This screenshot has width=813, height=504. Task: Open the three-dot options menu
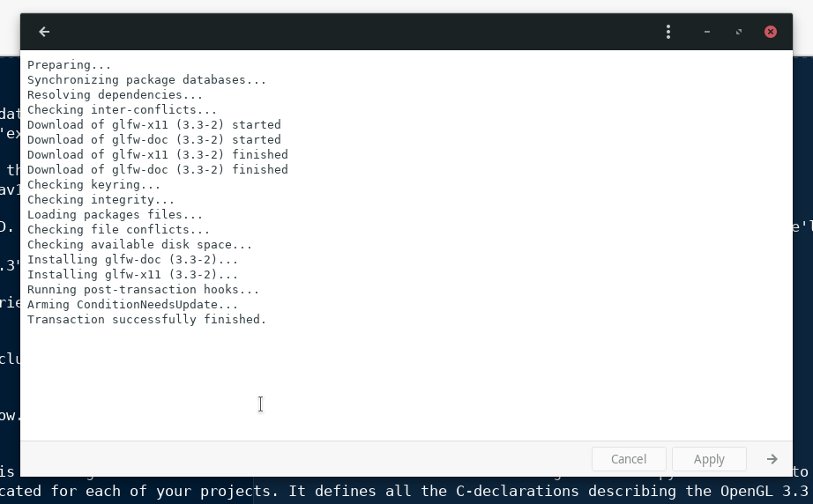668,32
